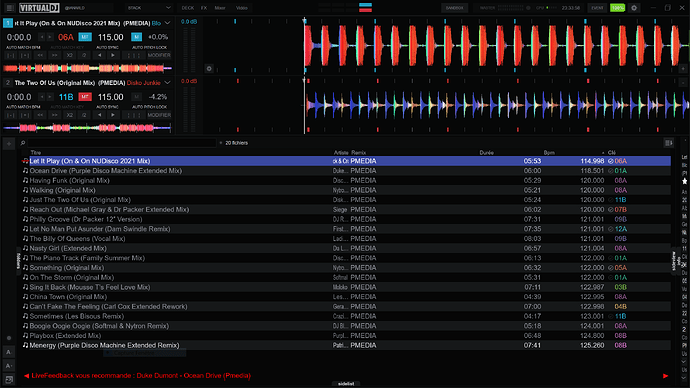
Task: Sort by the Durée column header
Action: point(486,153)
